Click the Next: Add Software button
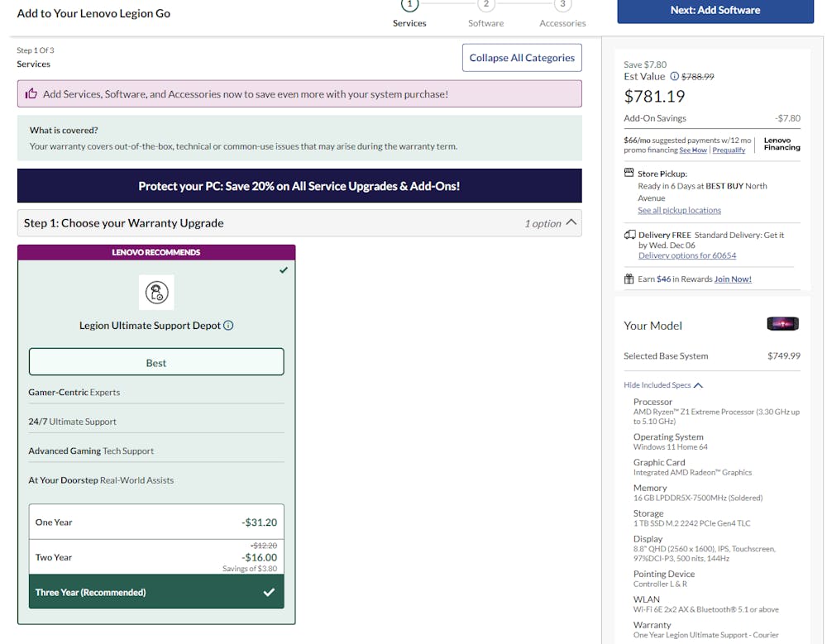Viewport: 827px width, 644px height. click(715, 11)
